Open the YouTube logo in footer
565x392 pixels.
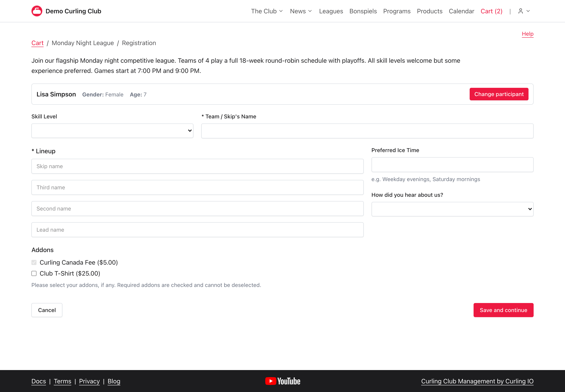pyautogui.click(x=282, y=381)
